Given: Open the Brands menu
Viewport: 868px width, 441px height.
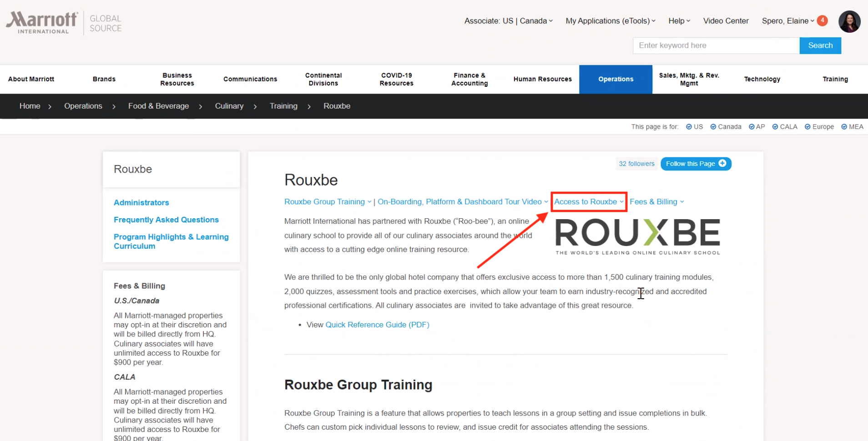Looking at the screenshot, I should 104,79.
